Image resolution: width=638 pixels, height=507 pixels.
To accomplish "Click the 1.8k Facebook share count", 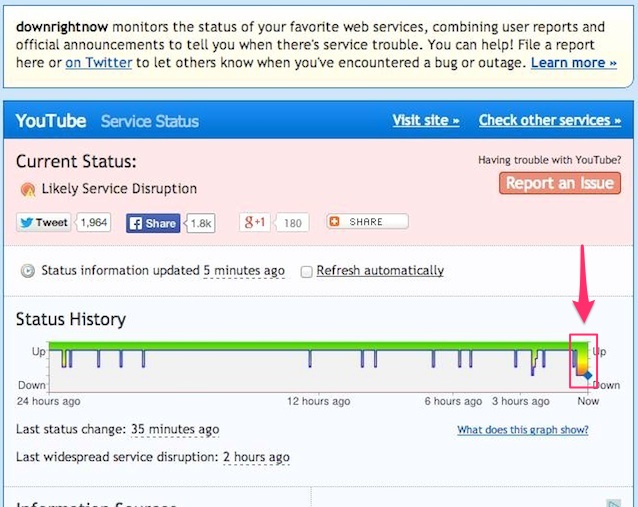I will (x=201, y=223).
